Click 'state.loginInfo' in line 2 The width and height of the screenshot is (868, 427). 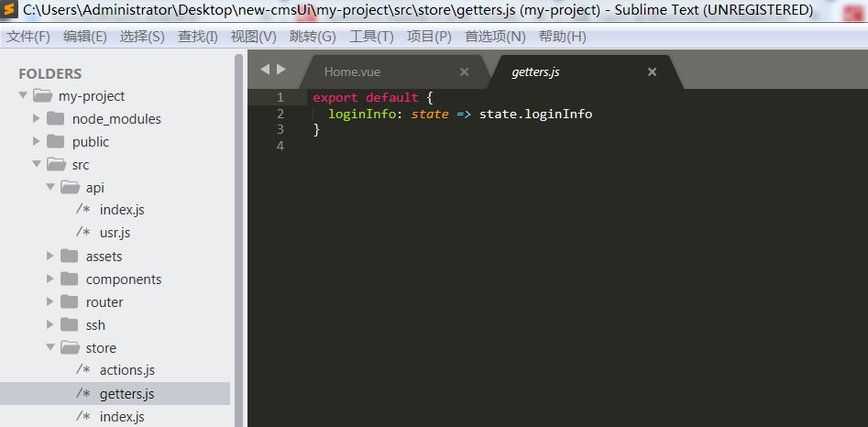click(536, 114)
